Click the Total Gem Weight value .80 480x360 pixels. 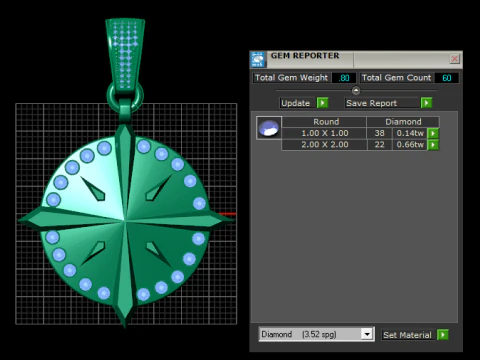coord(344,78)
